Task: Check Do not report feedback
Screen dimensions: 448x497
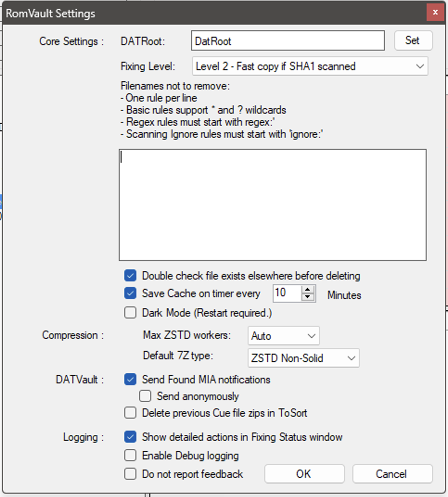Action: [130, 474]
